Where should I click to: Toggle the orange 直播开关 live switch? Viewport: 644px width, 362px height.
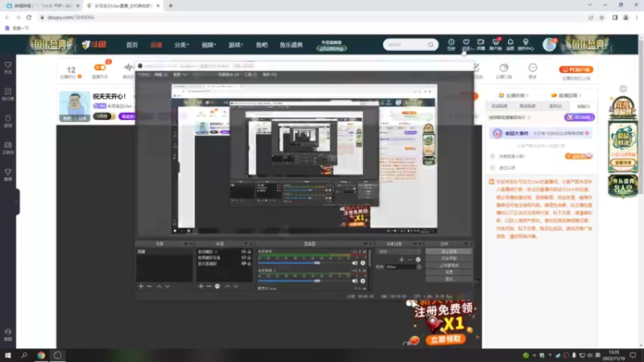point(100,68)
